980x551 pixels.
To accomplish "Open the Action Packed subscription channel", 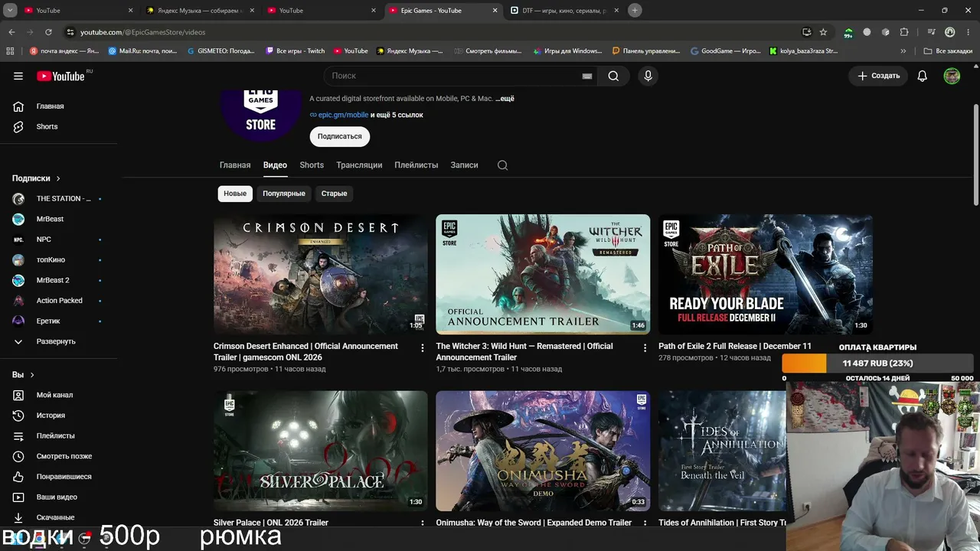I will pos(59,301).
